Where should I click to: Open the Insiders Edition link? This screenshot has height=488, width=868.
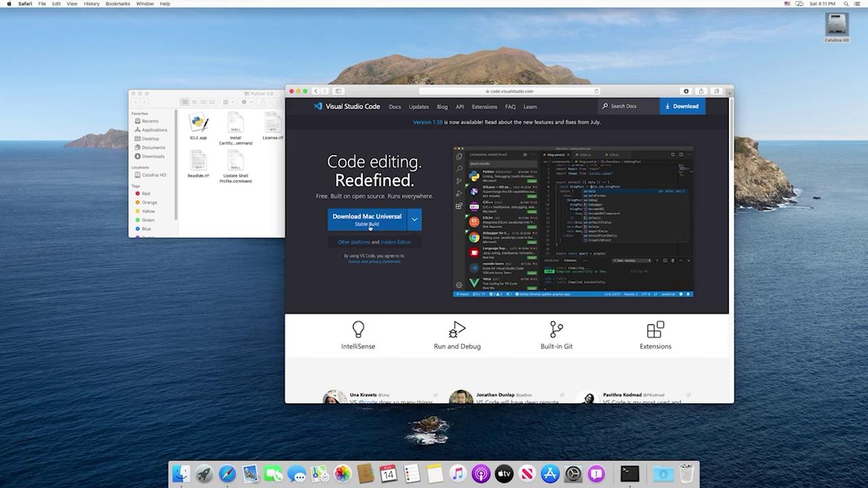click(x=396, y=242)
